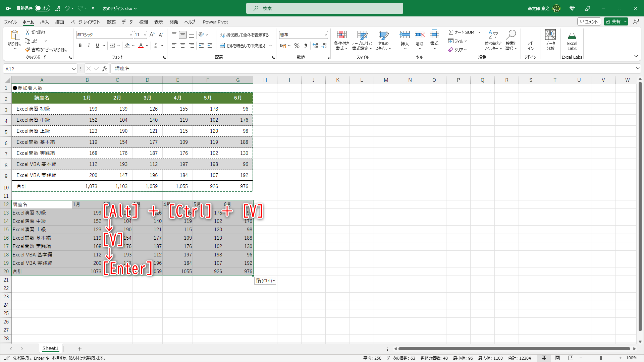Add a new sheet with plus button
Screen dimensions: 644x362
point(79,349)
